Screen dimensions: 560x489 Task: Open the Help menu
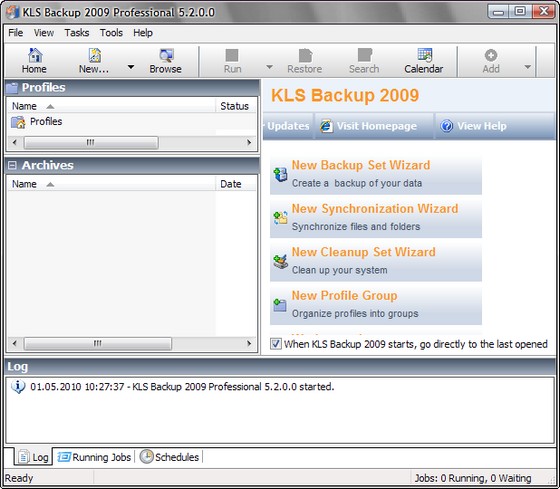click(143, 33)
